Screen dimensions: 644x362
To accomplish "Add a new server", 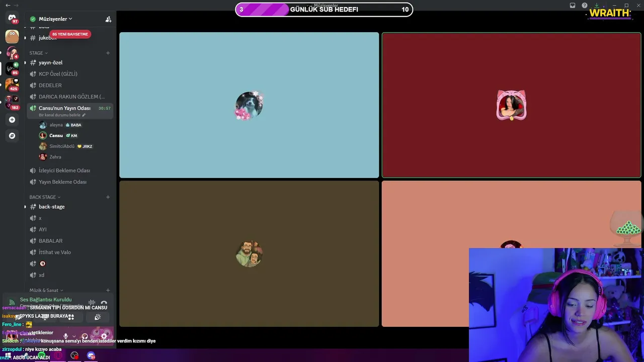I will [x=12, y=120].
